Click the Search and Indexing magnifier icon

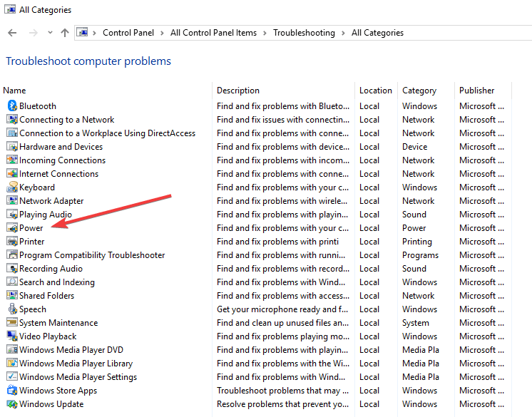click(x=12, y=282)
